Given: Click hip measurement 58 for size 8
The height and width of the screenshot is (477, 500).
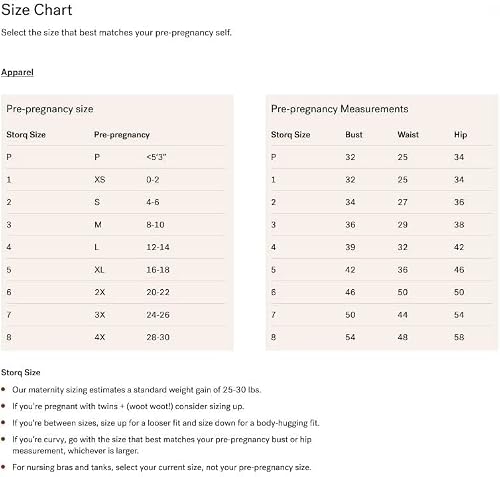Looking at the screenshot, I should point(459,337).
